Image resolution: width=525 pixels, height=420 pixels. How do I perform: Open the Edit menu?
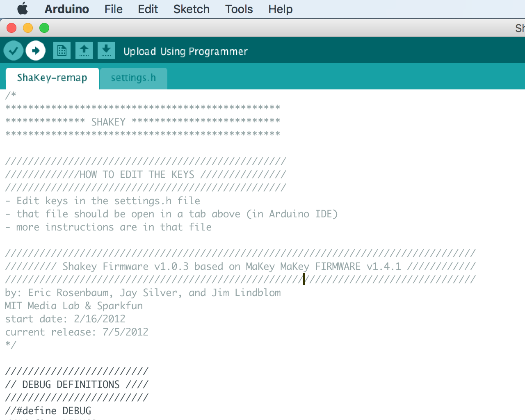[x=148, y=9]
